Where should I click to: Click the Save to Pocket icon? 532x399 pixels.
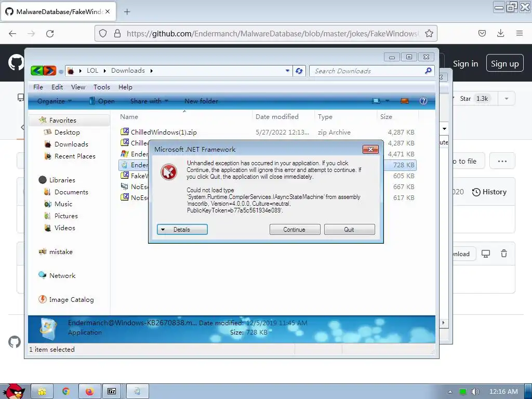point(482,33)
